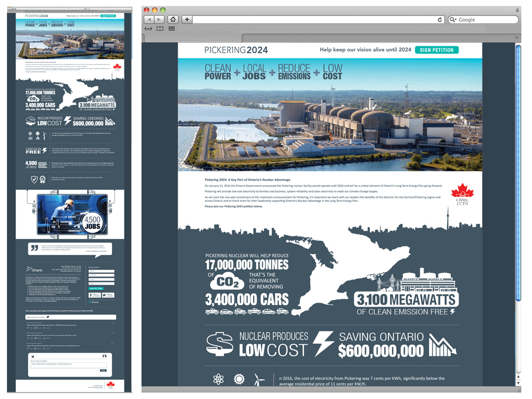The height and width of the screenshot is (399, 532).
Task: Click the new tab plus at tab bar end
Action: click(x=517, y=37)
